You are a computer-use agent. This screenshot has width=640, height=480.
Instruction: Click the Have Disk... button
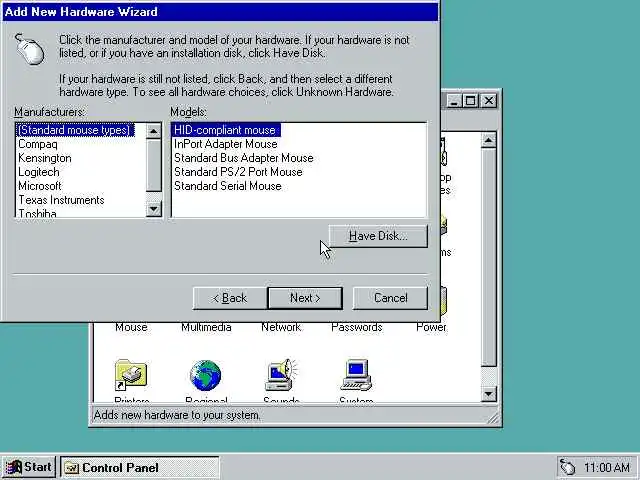coord(378,236)
